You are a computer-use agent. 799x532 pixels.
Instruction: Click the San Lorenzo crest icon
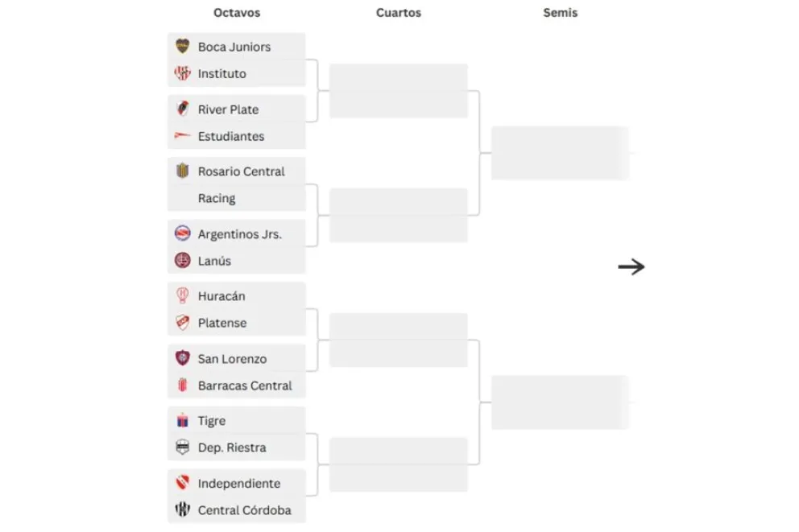pos(182,358)
